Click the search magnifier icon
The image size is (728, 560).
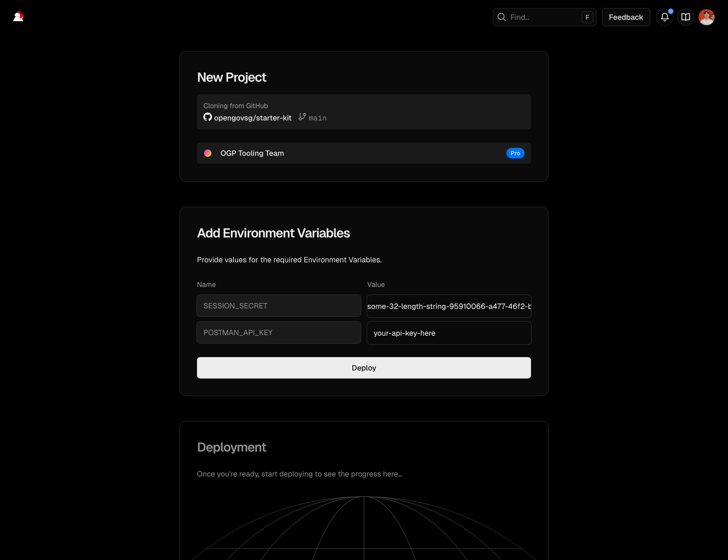pos(501,17)
